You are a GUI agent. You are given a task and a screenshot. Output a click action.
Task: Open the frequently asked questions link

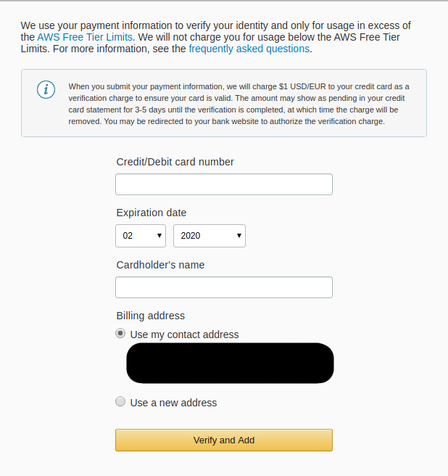(x=249, y=49)
